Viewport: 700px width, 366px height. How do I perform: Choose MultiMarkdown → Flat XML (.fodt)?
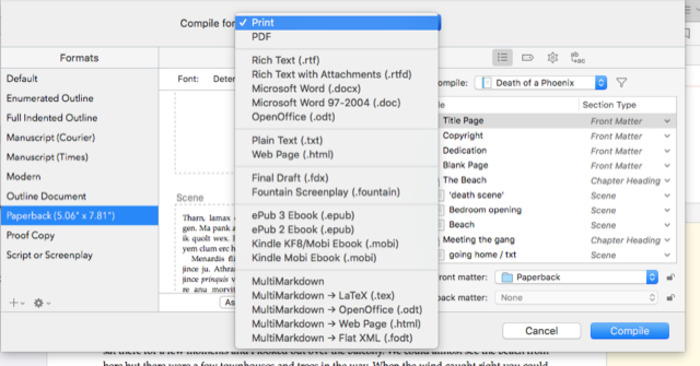(x=338, y=338)
